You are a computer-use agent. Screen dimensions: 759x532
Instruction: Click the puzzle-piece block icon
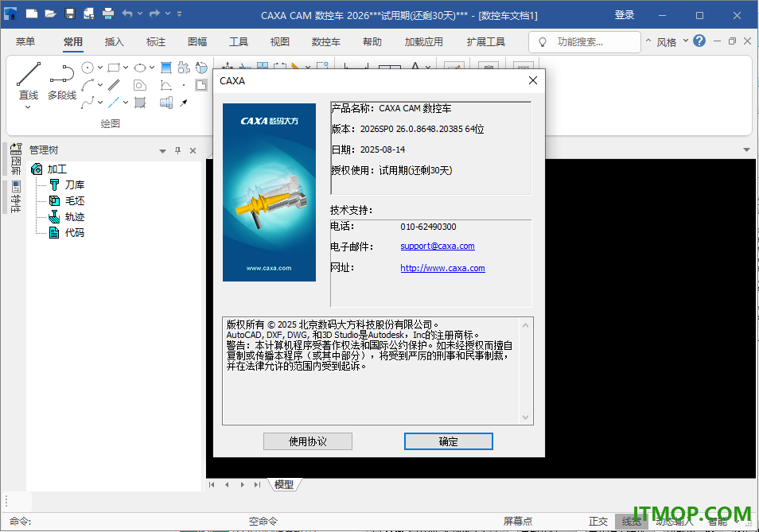pos(184,68)
